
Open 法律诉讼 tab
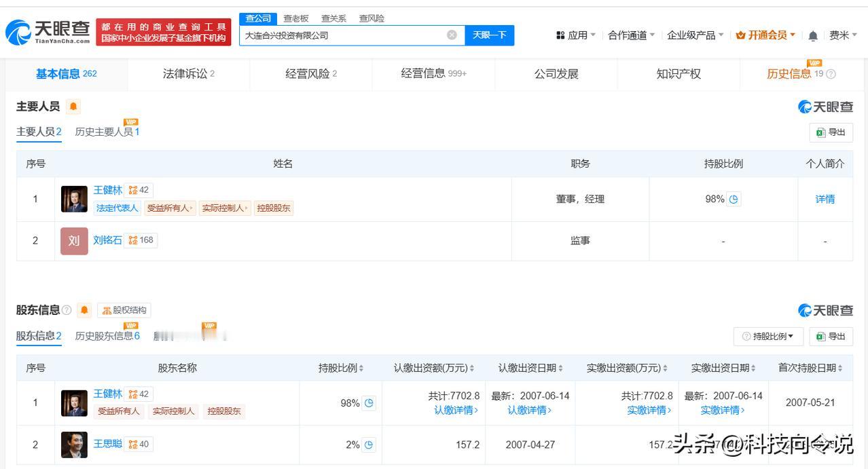(x=189, y=74)
